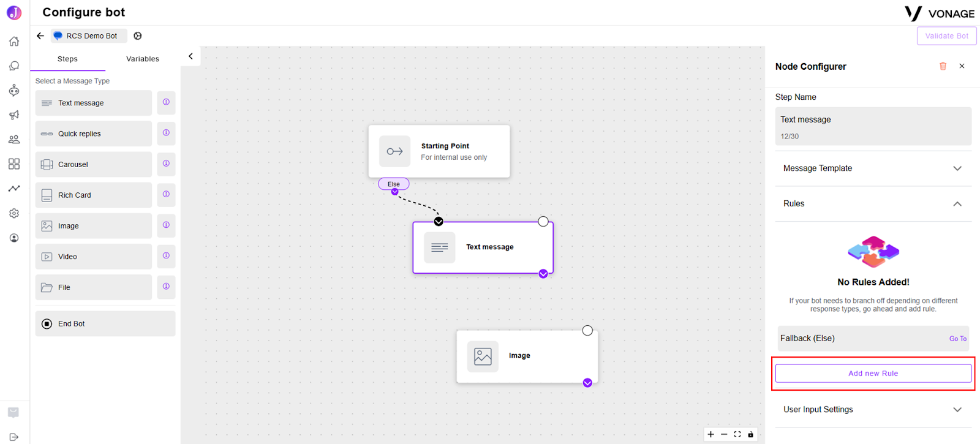Click the Else label under Starting Point
This screenshot has width=980, height=444.
394,184
